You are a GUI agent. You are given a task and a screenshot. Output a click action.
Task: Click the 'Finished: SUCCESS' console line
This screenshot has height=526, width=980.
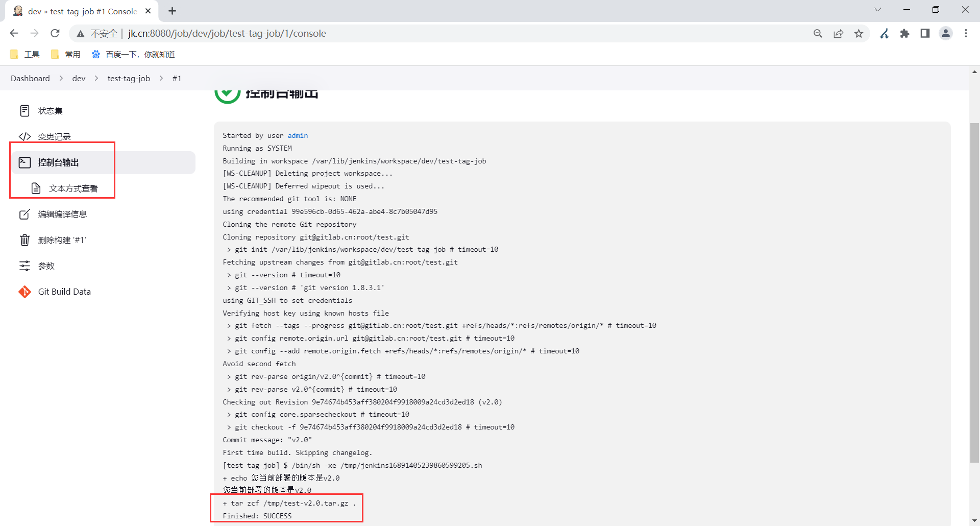pos(257,516)
